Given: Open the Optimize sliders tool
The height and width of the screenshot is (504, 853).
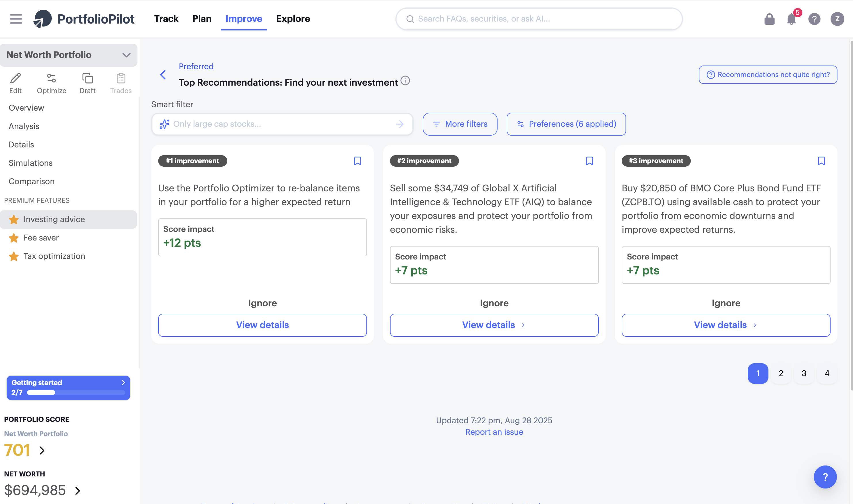Looking at the screenshot, I should 51,83.
